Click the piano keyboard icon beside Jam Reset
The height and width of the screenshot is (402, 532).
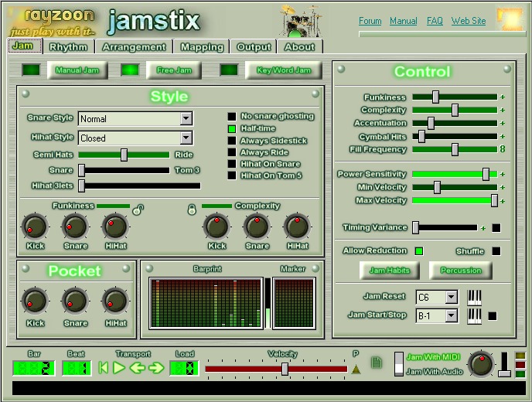474,298
